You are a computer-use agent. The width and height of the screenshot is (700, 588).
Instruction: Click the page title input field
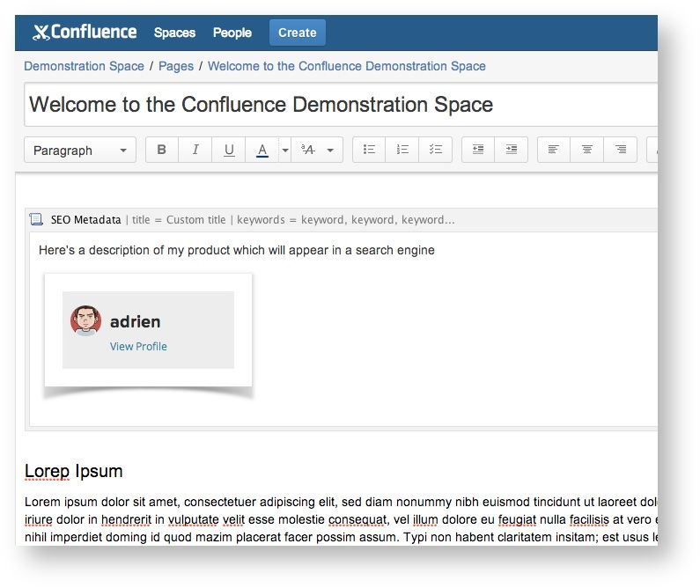(341, 105)
